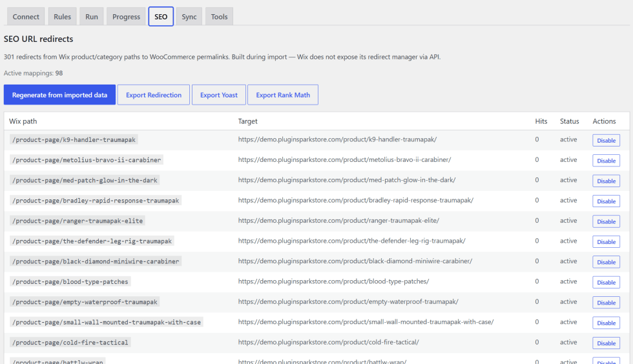Click the SEO URL redirects heading
633x364 pixels.
click(38, 39)
